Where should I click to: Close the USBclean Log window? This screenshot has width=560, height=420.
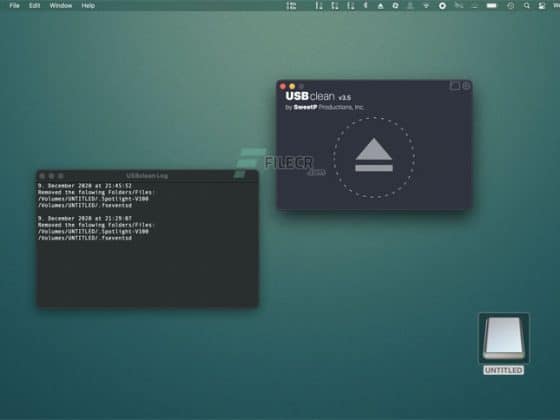(42, 176)
